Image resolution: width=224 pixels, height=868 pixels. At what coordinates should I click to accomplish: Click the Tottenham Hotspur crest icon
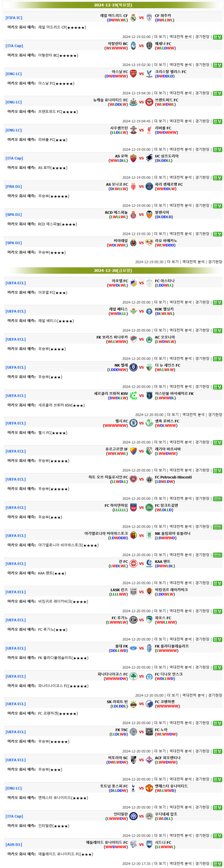[133, 788]
